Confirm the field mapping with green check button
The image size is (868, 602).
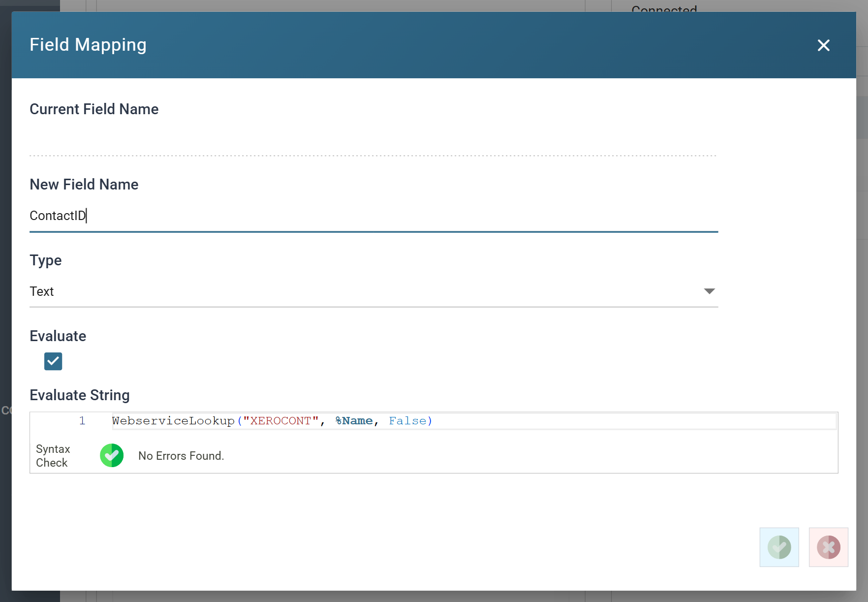pyautogui.click(x=779, y=547)
